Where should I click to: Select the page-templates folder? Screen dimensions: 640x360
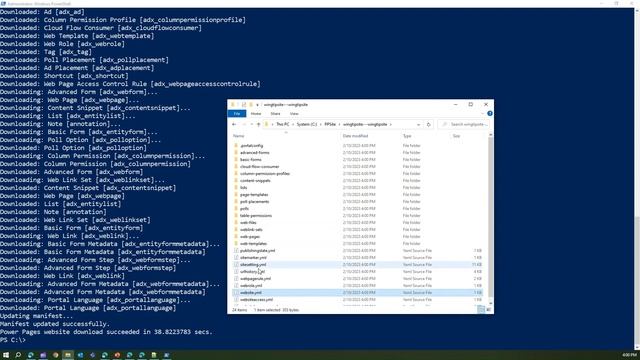(x=254, y=195)
